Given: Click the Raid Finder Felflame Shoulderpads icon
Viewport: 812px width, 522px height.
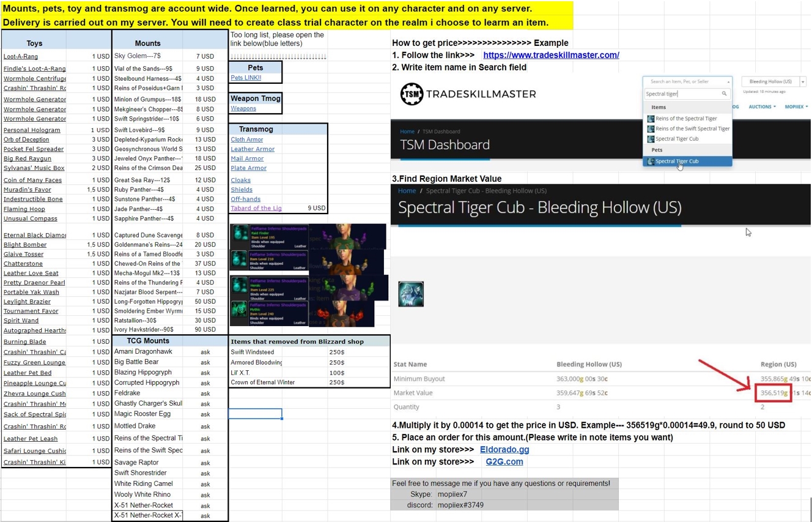Looking at the screenshot, I should tap(240, 234).
